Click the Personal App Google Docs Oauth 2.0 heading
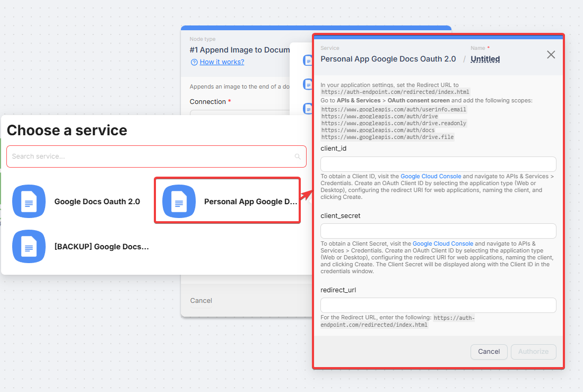This screenshot has height=392, width=583. (x=388, y=59)
